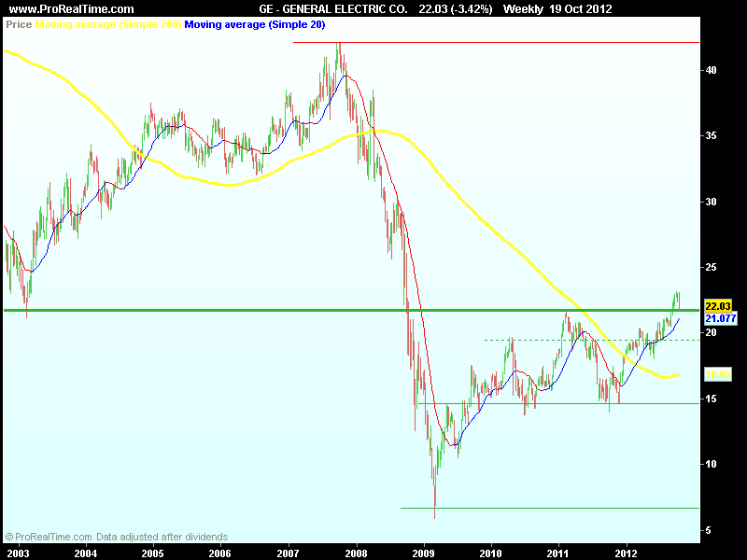Click the www.ProRealTime.com header text
The image size is (747, 560).
72,9
